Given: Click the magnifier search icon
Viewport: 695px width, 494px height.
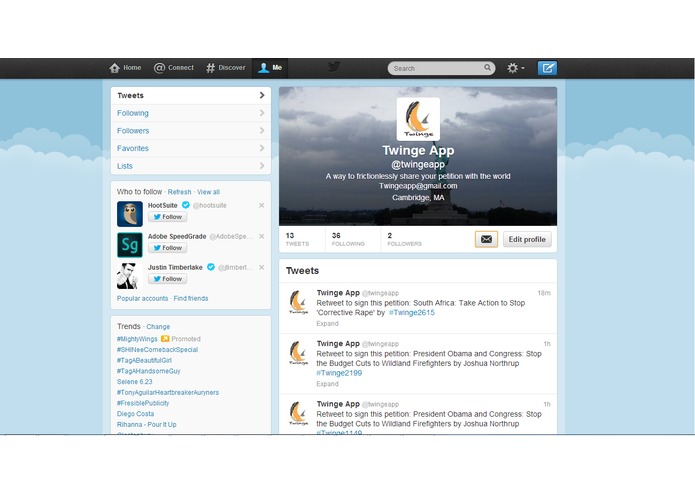Looking at the screenshot, I should pos(488,67).
